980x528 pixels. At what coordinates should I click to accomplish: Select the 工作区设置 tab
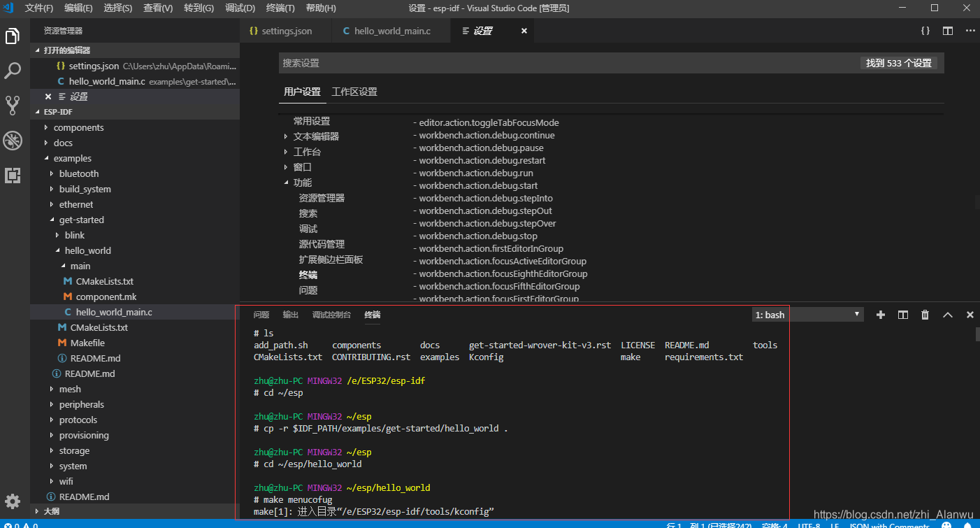point(354,92)
